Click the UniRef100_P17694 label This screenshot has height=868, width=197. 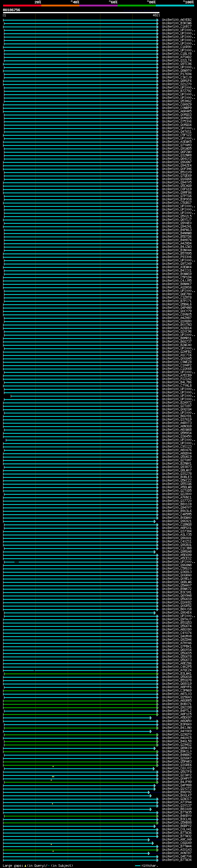pos(177,74)
